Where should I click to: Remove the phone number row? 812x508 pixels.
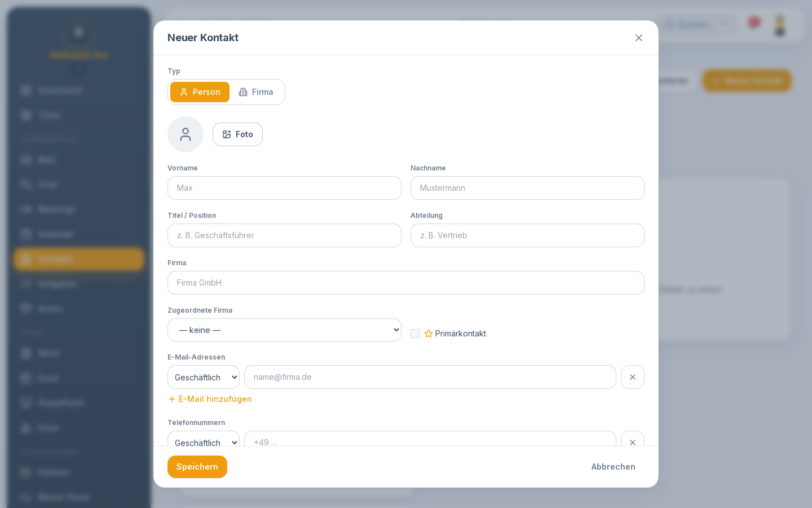click(x=633, y=439)
